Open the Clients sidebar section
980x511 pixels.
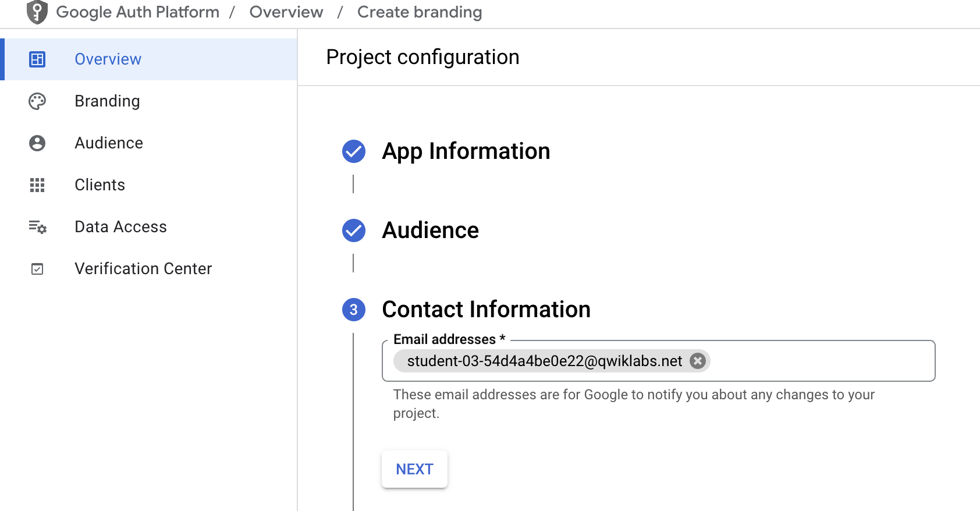point(148,185)
